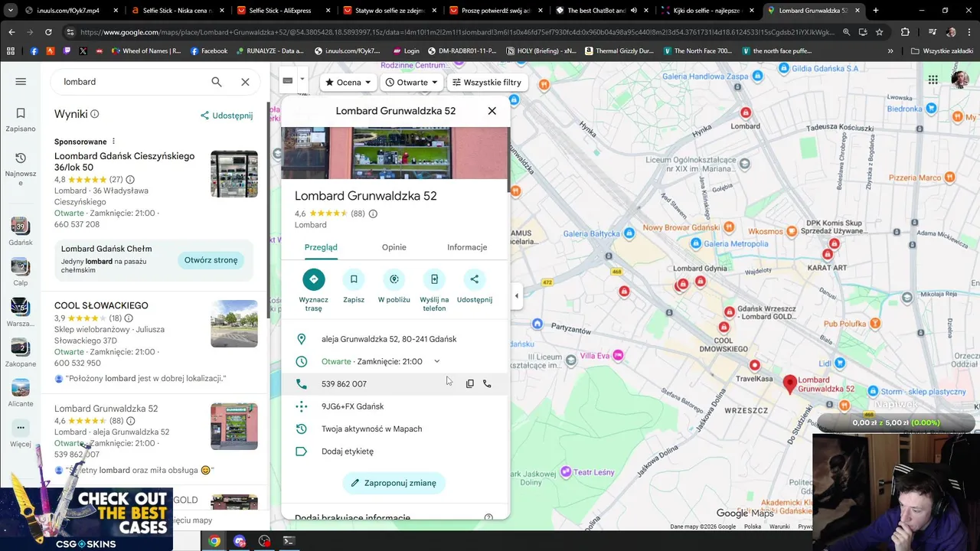Click COOL SŁOWACKIEGO result thumbnail
Image resolution: width=980 pixels, height=551 pixels.
point(234,324)
